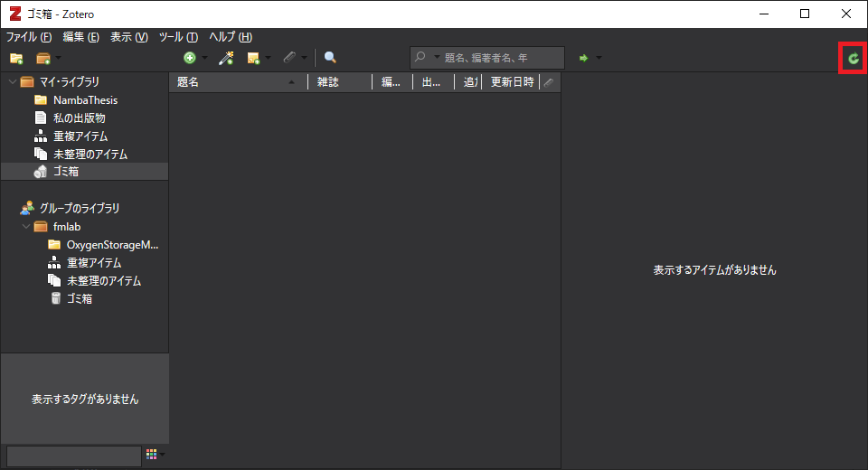868x470 pixels.
Task: Select ゴミ箱 under fmlab
Action: (80, 299)
